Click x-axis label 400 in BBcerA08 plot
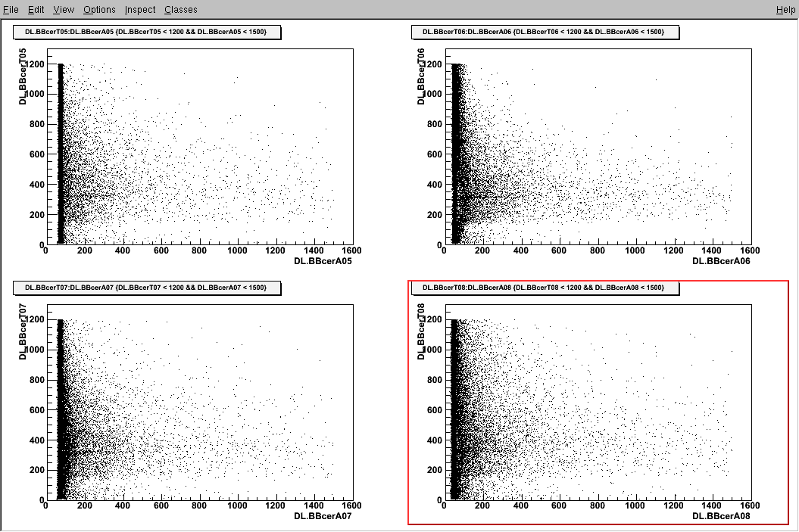The height and width of the screenshot is (532, 799). [521, 506]
